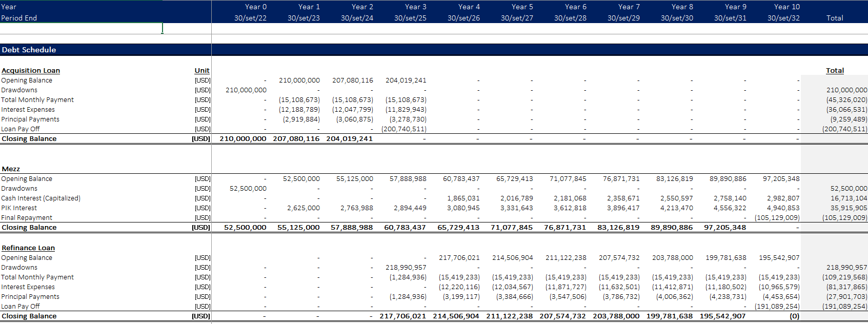
Task: Select Year 5 column header
Action: coord(522,7)
